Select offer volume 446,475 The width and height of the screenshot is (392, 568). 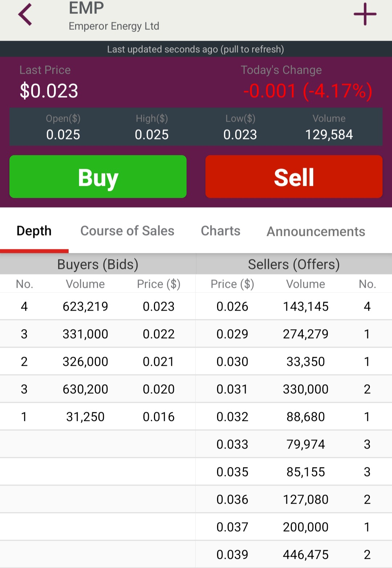[306, 555]
